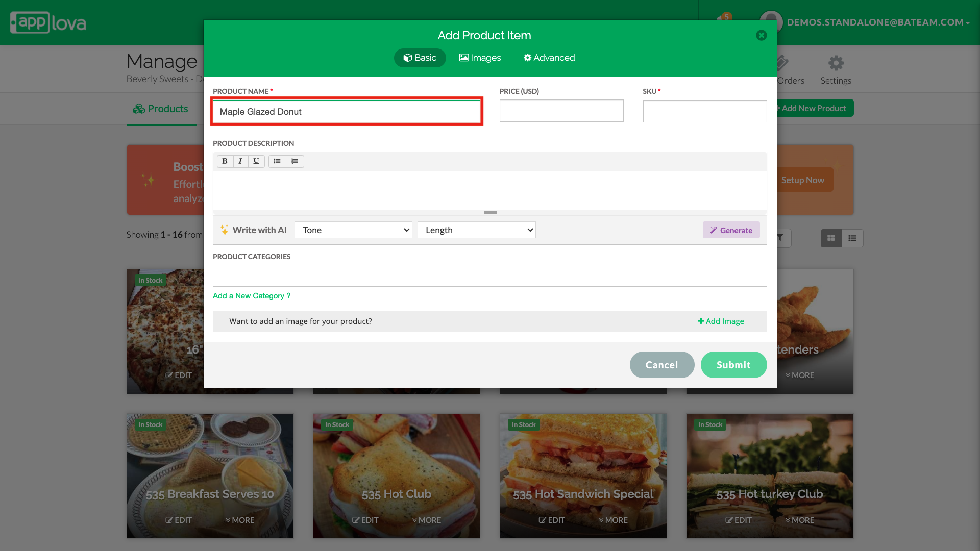Click In Stock badge on the pizza card
The height and width of the screenshot is (551, 980).
pos(150,280)
